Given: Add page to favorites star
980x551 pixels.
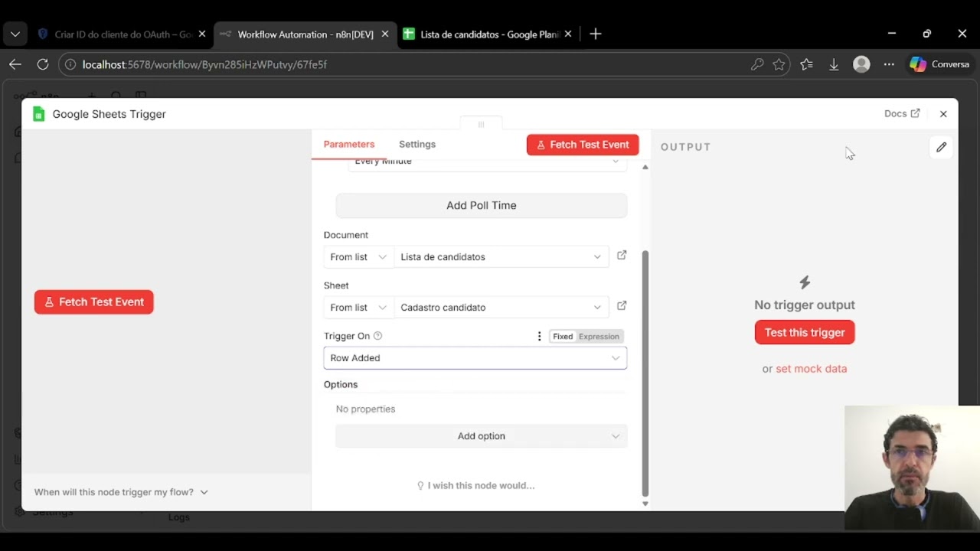Looking at the screenshot, I should 779,64.
